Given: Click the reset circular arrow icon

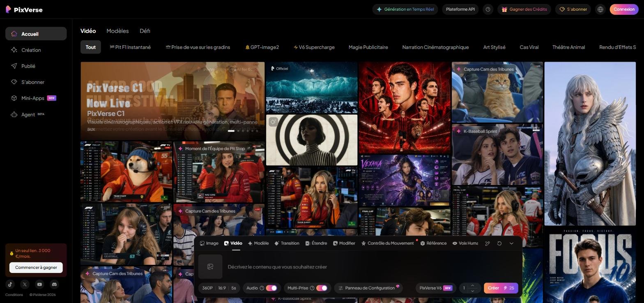Looking at the screenshot, I should tap(499, 243).
